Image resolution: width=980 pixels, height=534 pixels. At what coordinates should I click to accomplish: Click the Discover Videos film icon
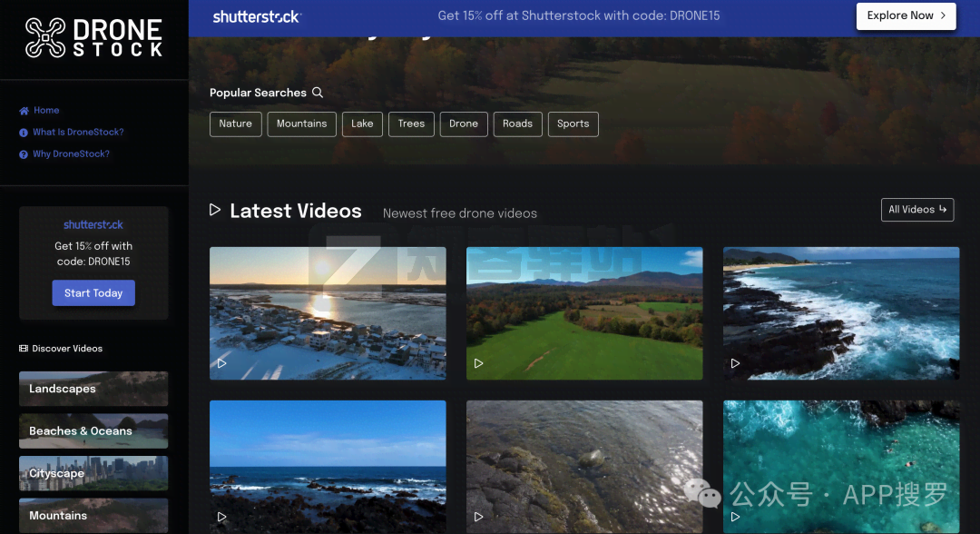(x=24, y=349)
